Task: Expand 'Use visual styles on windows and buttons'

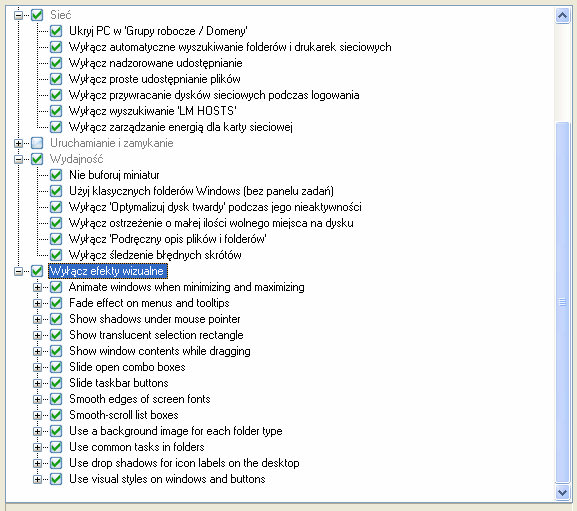Action: pos(37,479)
